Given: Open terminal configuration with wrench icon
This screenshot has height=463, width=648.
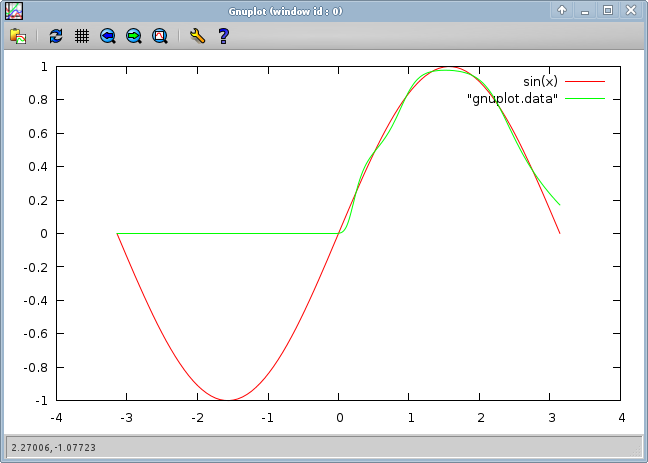Looking at the screenshot, I should [x=197, y=36].
